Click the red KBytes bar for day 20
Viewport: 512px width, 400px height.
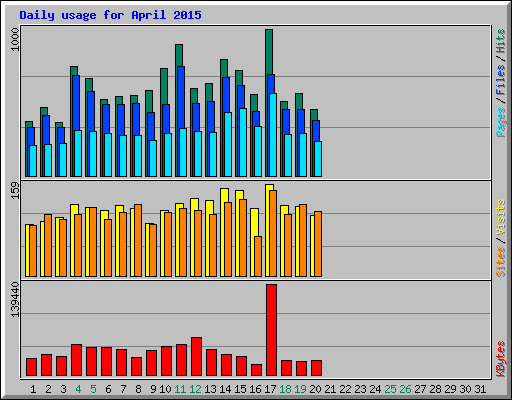316,368
